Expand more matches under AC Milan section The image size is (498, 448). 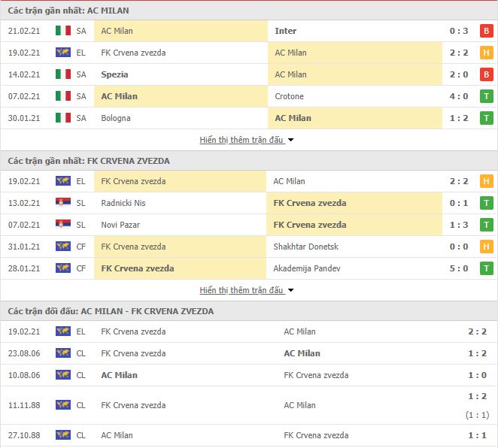coord(247,140)
